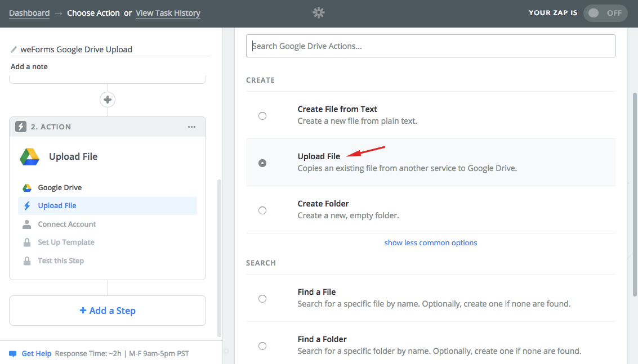Click the lightning bolt icon in Action header
The width and height of the screenshot is (638, 364).
tap(21, 127)
